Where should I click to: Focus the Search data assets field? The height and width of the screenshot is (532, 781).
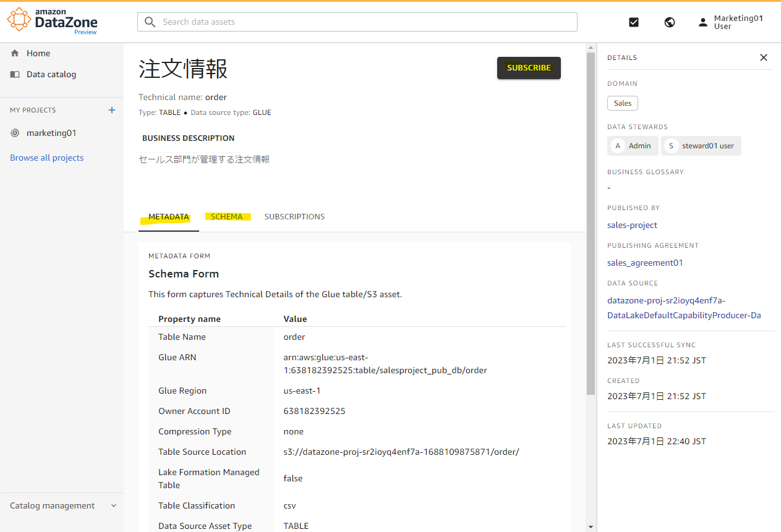pos(357,22)
